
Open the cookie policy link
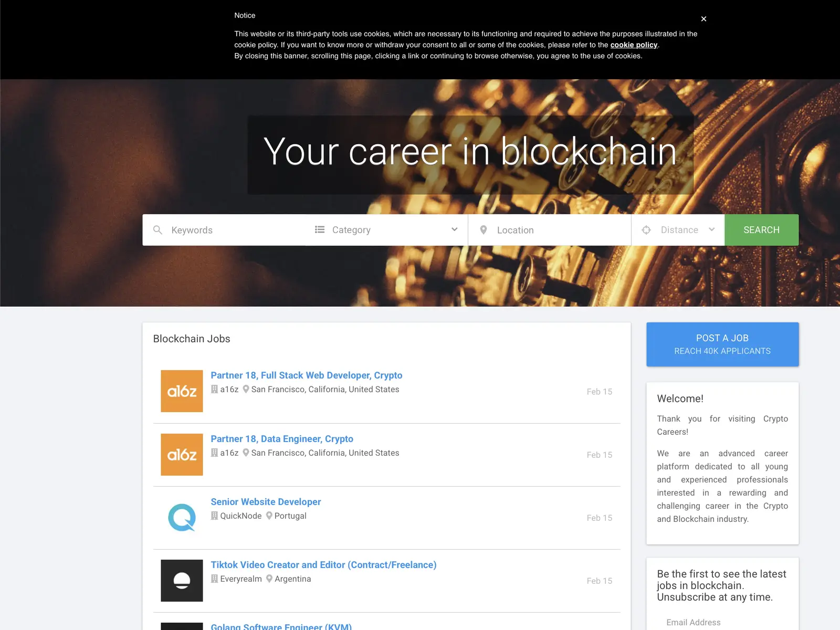click(634, 45)
